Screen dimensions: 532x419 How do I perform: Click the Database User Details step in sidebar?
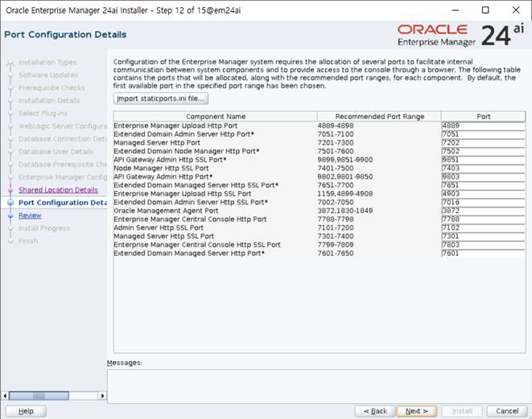click(x=56, y=151)
